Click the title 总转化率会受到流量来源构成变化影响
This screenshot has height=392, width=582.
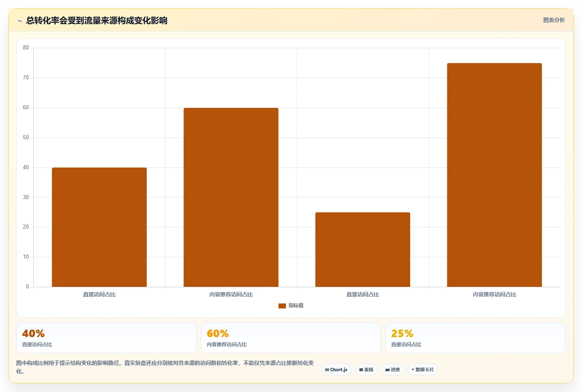click(x=97, y=20)
